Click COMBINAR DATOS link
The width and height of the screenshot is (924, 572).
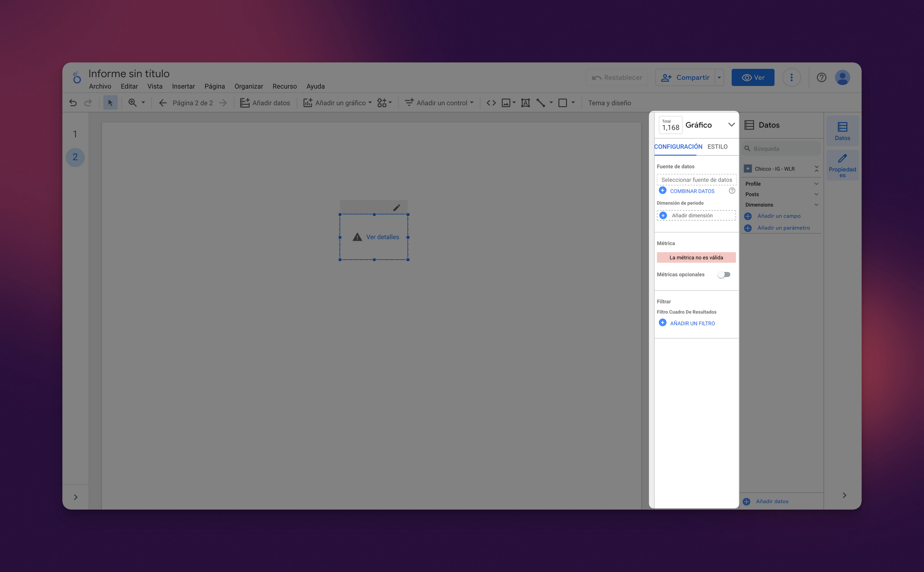coord(692,191)
